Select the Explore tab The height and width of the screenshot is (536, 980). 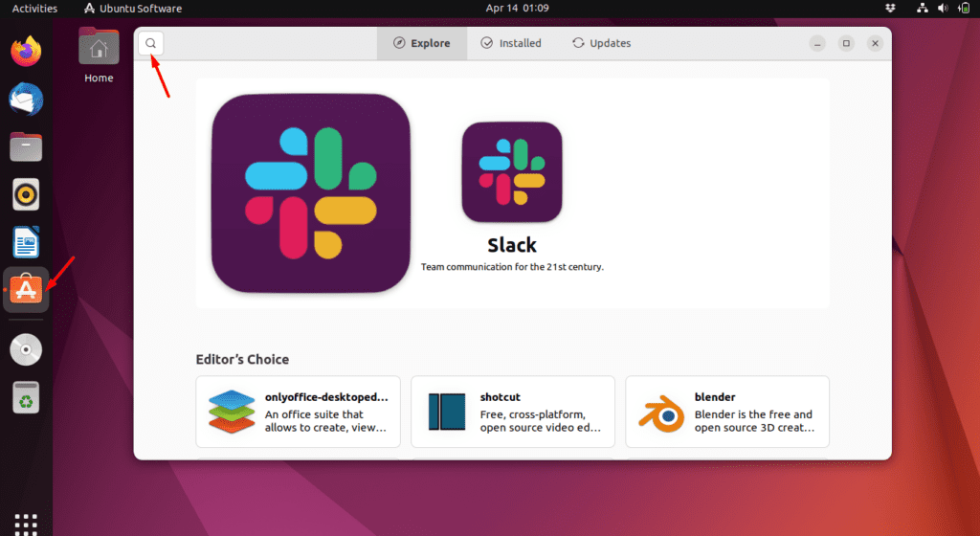point(422,43)
